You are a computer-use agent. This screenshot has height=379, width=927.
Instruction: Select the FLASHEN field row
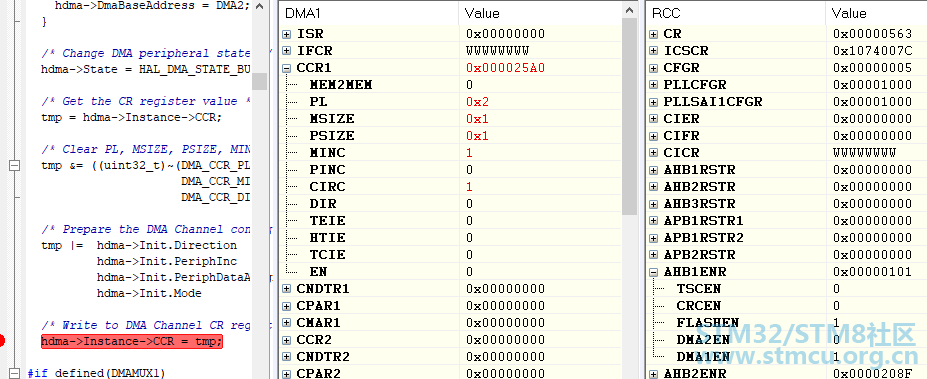pyautogui.click(x=786, y=323)
